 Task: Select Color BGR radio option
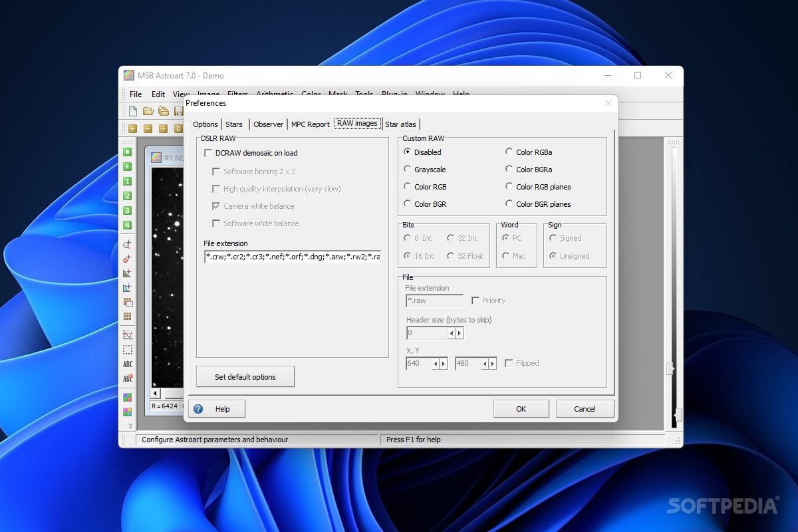[x=408, y=204]
